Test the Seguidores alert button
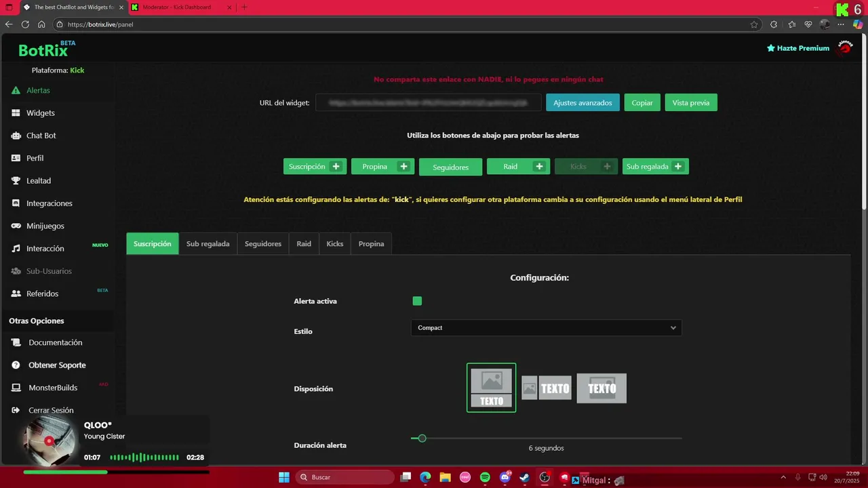The image size is (868, 488). [450, 167]
